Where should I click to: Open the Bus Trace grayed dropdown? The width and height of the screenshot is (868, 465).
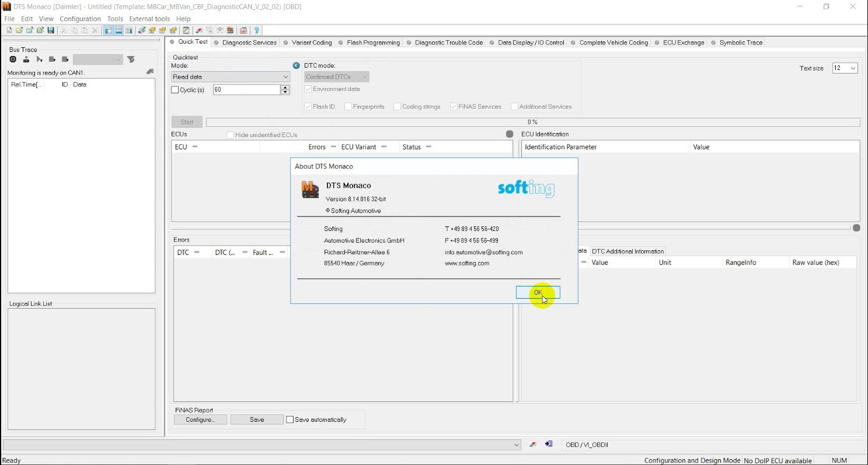pyautogui.click(x=97, y=59)
